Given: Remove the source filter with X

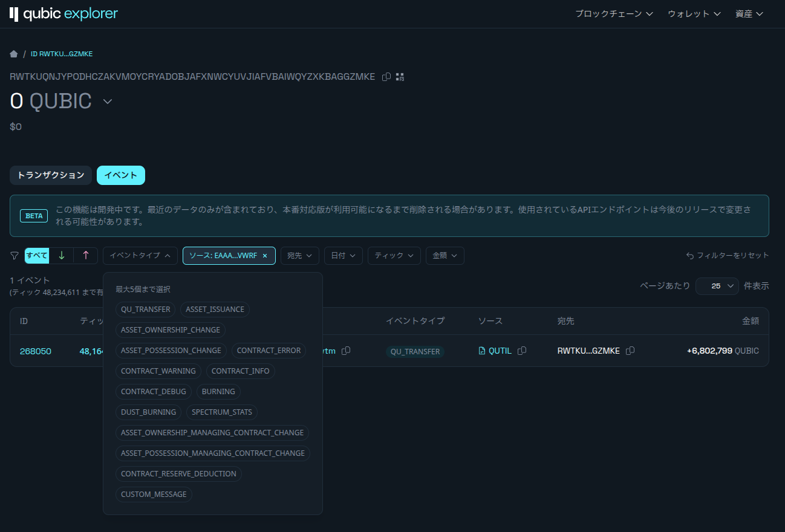Looking at the screenshot, I should (x=265, y=256).
